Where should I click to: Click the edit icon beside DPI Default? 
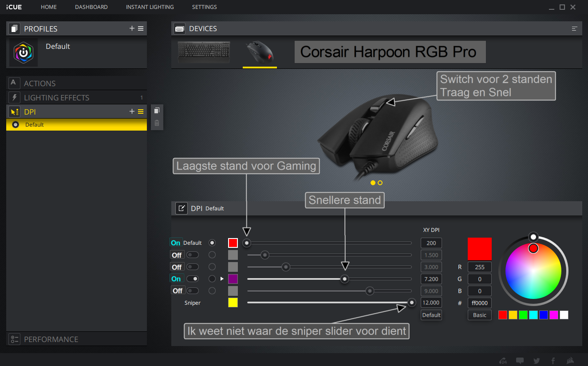pos(182,208)
